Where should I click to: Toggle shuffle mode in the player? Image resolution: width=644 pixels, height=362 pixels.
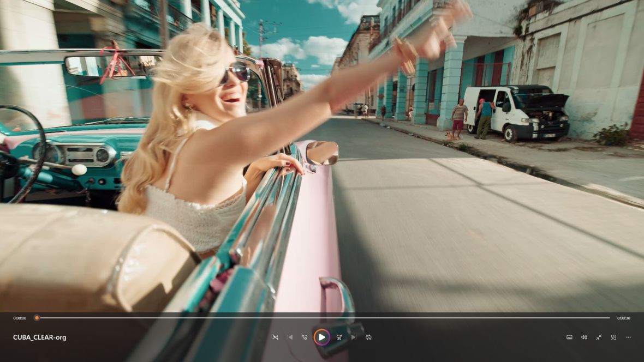tap(275, 337)
